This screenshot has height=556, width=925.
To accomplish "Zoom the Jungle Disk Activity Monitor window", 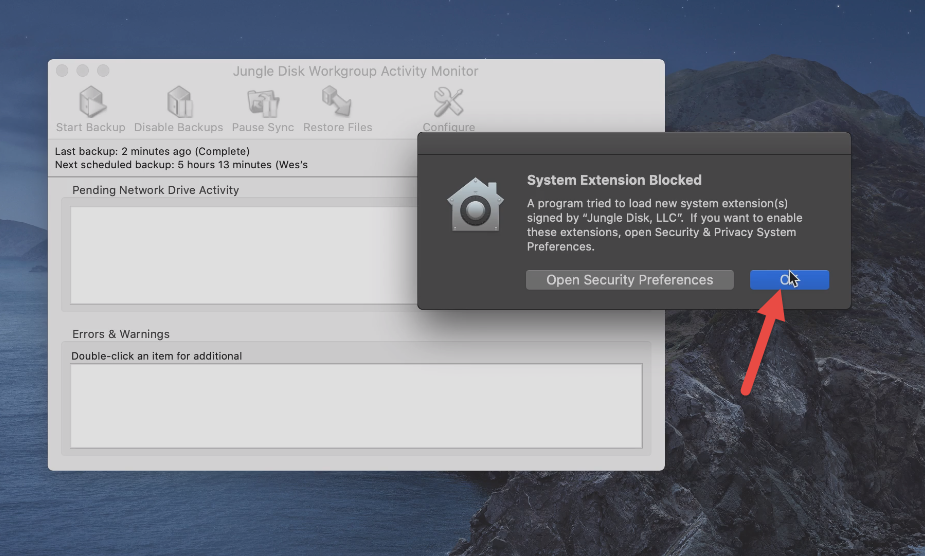I will click(103, 71).
